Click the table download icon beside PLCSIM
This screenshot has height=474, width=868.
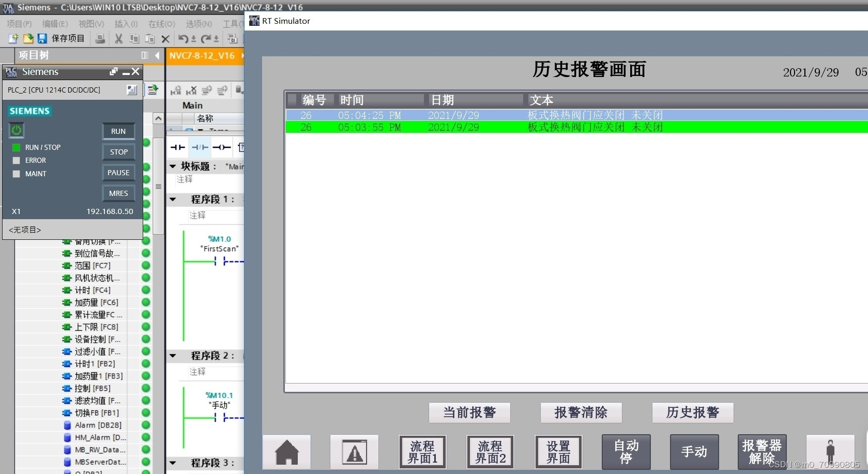click(153, 90)
